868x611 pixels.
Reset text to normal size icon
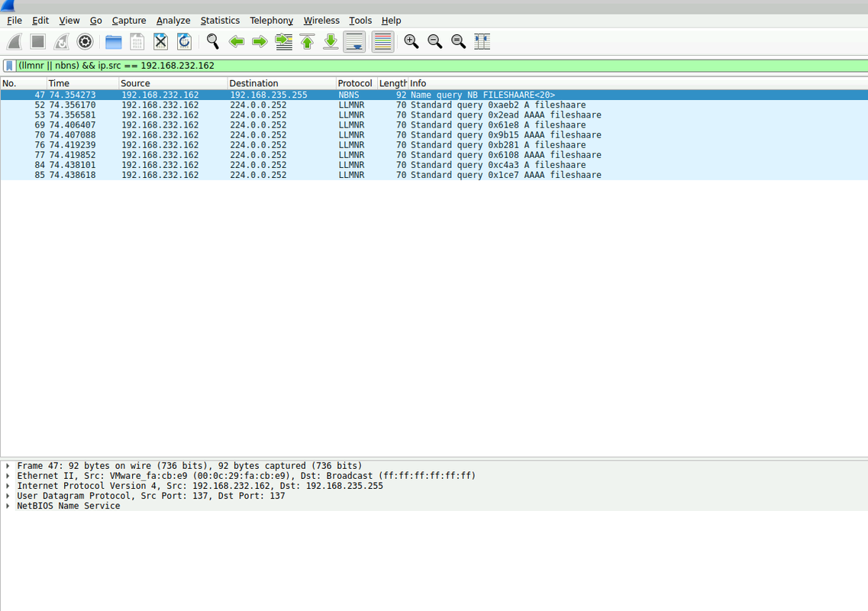point(458,41)
